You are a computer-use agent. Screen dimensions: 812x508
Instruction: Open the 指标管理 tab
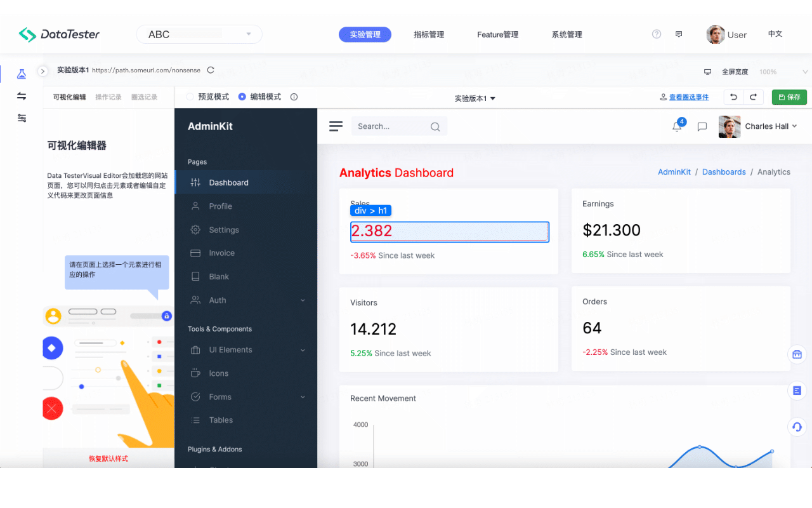(x=429, y=34)
